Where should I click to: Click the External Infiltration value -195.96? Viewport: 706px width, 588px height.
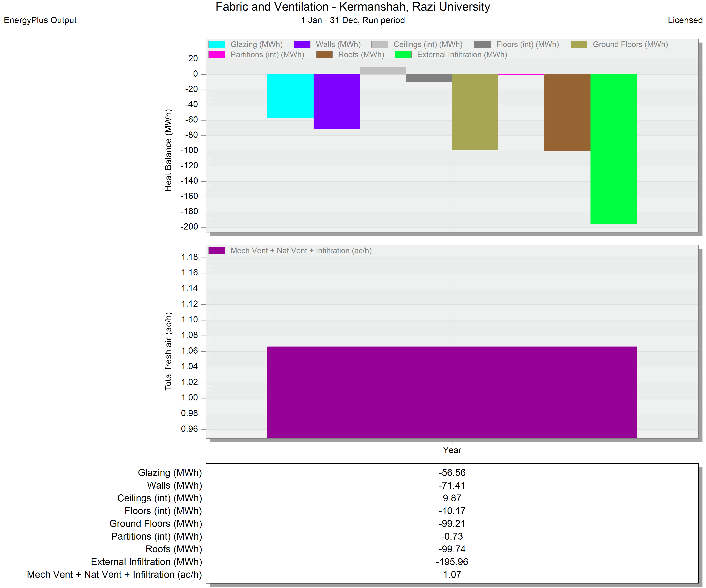[x=452, y=562]
